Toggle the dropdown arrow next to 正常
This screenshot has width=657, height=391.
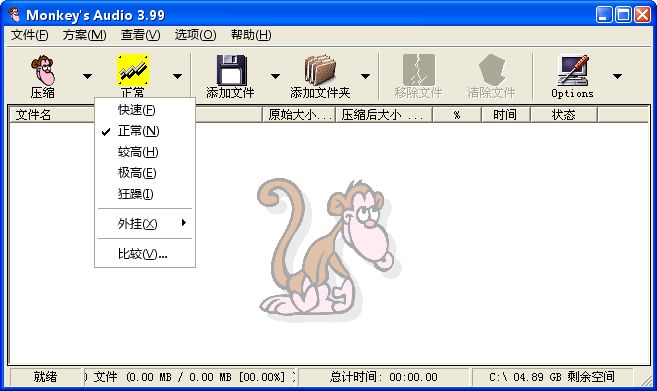[x=177, y=76]
